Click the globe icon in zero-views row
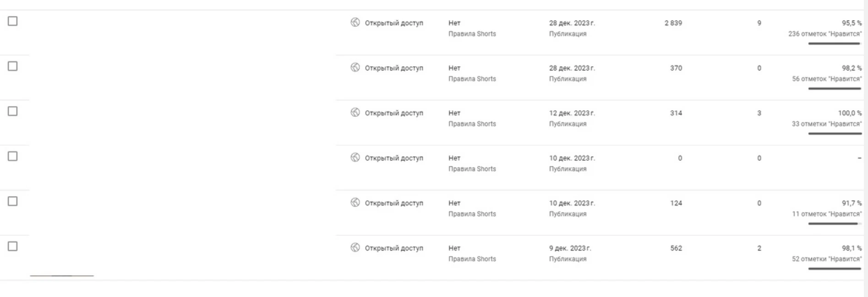The image size is (868, 297). click(x=355, y=157)
